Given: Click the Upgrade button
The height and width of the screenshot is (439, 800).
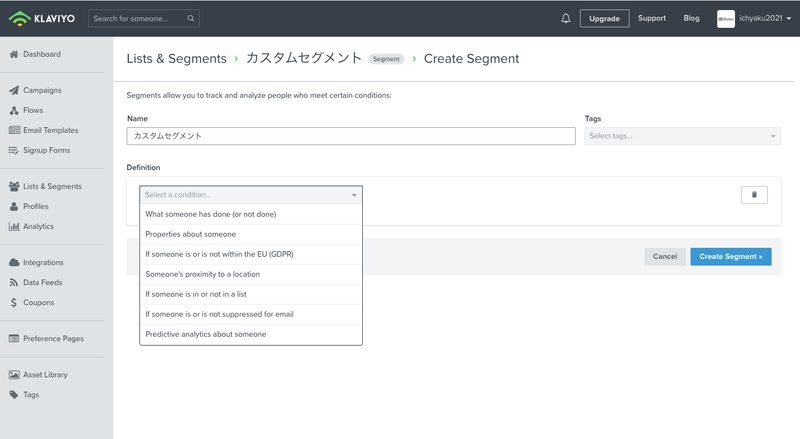Looking at the screenshot, I should tap(605, 18).
